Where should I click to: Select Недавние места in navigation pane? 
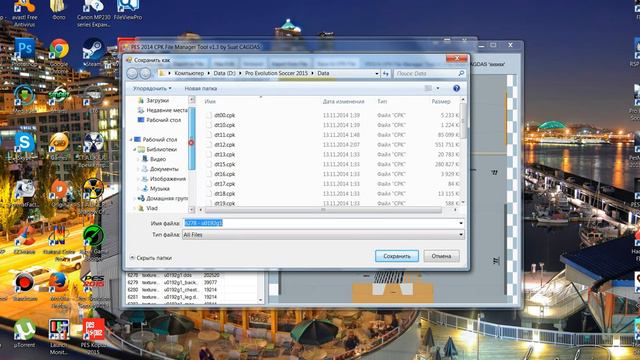[x=167, y=110]
